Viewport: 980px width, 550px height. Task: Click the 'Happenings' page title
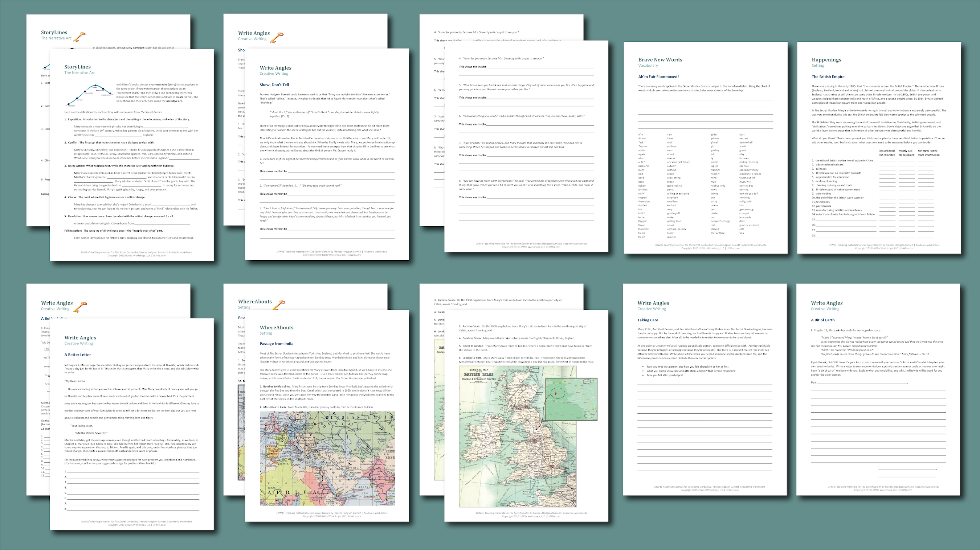826,60
